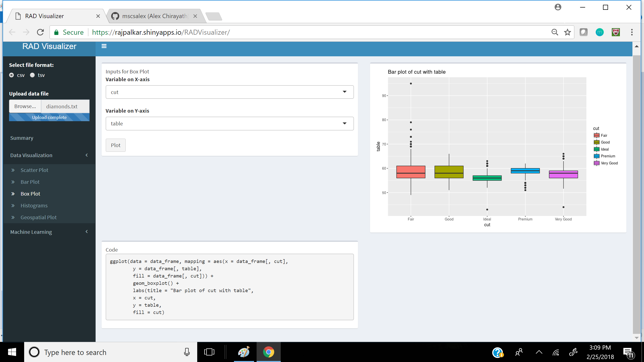Viewport: 644px width, 362px height.
Task: Open the Paint app in taskbar
Action: click(x=244, y=352)
